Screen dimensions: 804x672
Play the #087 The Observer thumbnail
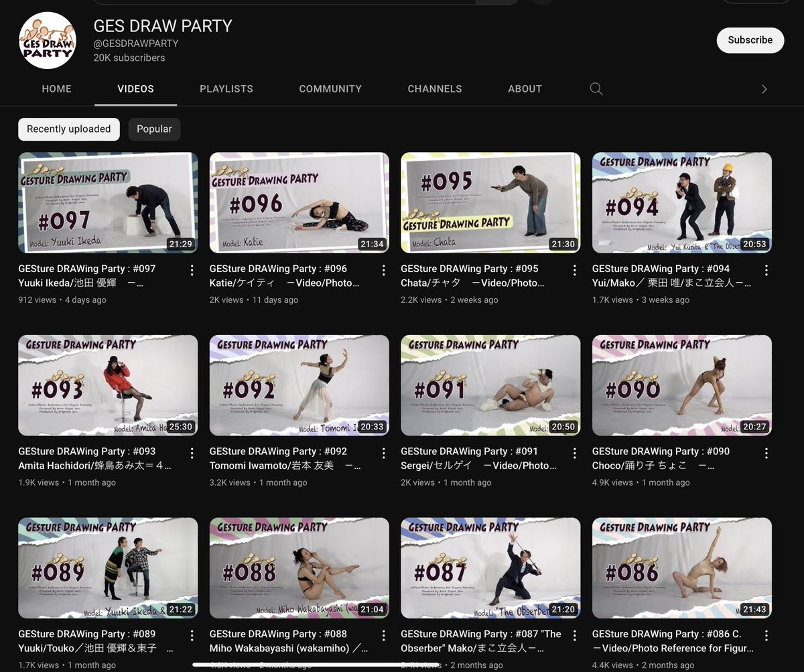click(x=490, y=568)
